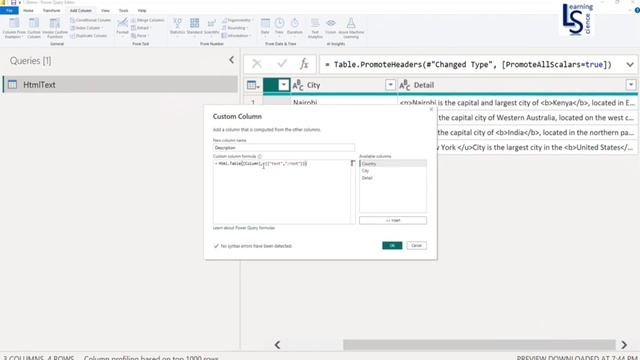This screenshot has height=360, width=640.
Task: Select City in Available columns
Action: coord(393,171)
